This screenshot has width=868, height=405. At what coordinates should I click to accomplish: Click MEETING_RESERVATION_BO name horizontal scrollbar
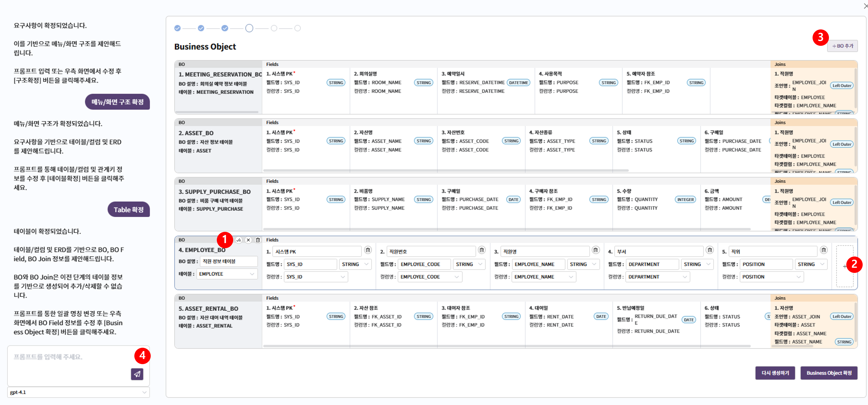click(217, 112)
